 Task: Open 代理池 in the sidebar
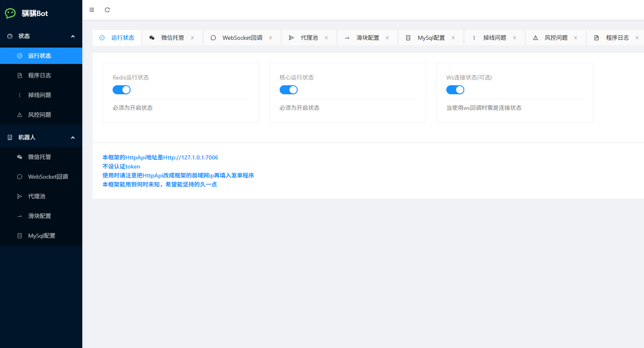point(36,196)
